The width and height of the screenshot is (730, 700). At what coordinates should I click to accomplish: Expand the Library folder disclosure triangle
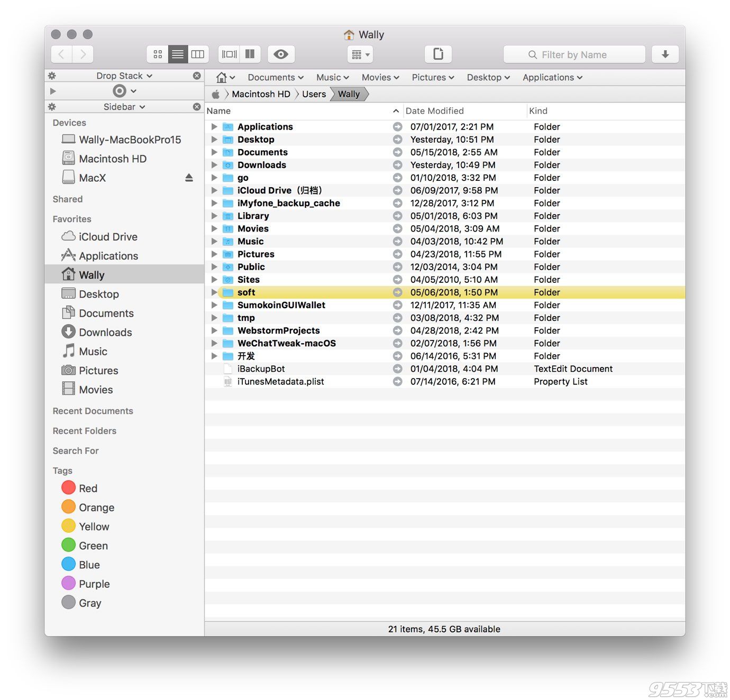tap(214, 216)
